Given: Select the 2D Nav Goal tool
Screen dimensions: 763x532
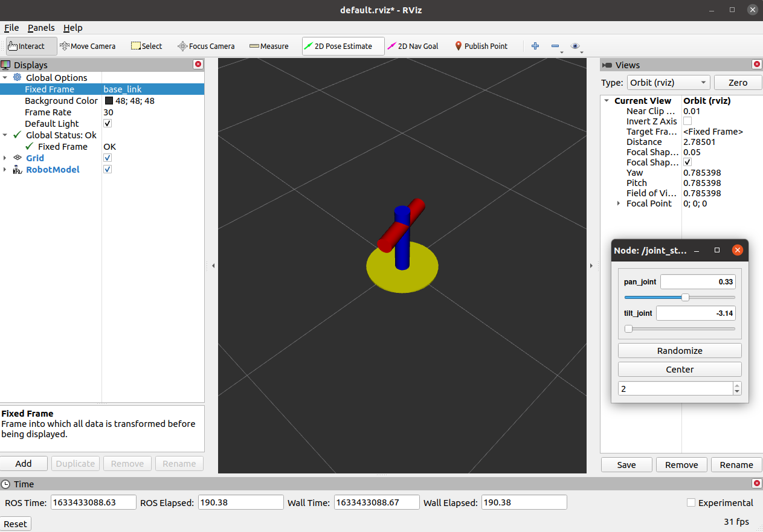Looking at the screenshot, I should point(413,46).
